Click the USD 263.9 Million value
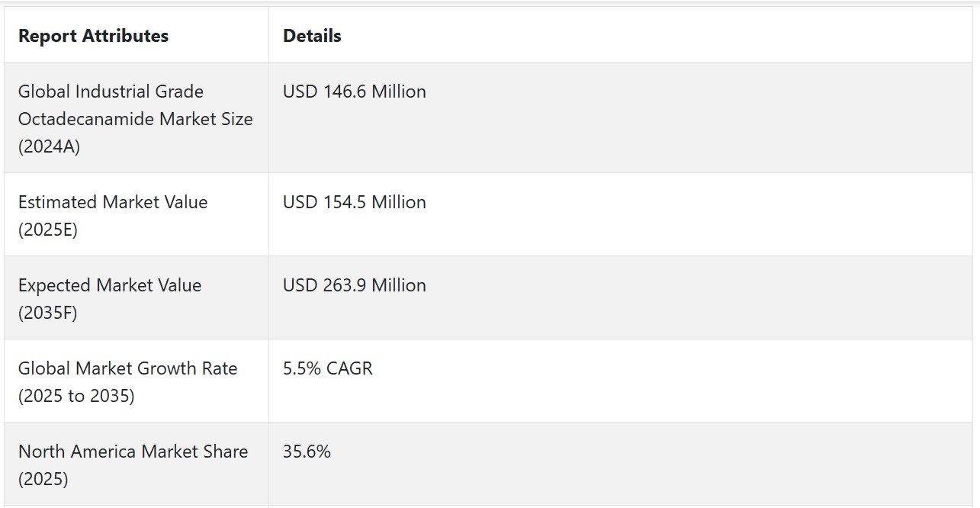The height and width of the screenshot is (508, 980). (355, 285)
